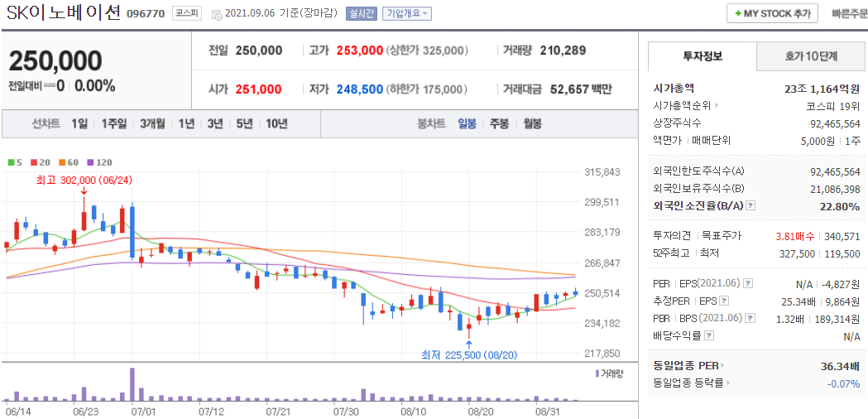Click the 시가 value 251,000
Viewport: 868px width, 419px height.
pos(258,89)
